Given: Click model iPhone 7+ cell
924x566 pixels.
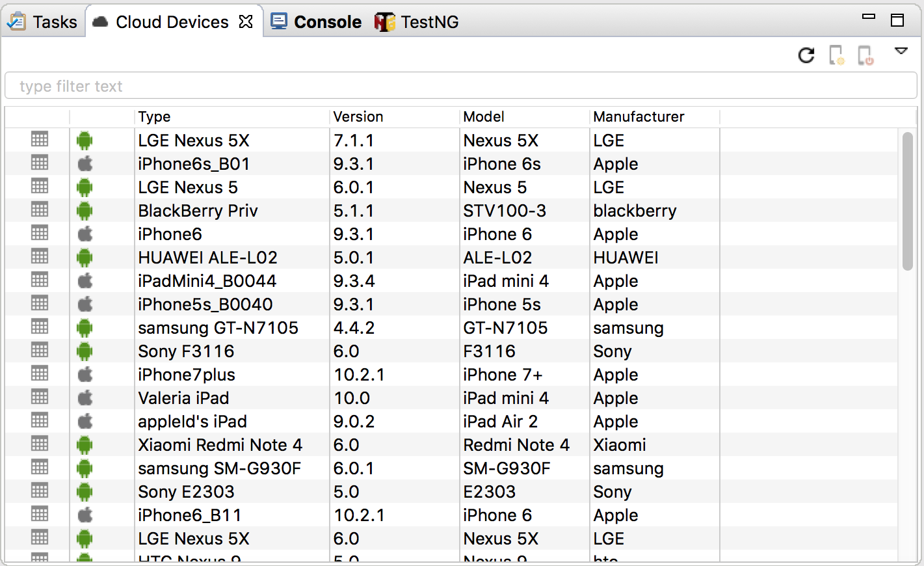Looking at the screenshot, I should point(503,375).
